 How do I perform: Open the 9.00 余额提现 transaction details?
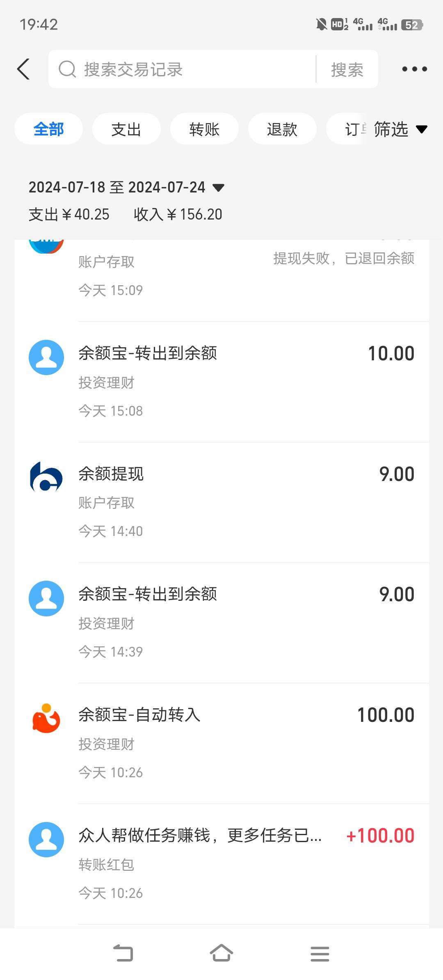[x=221, y=502]
